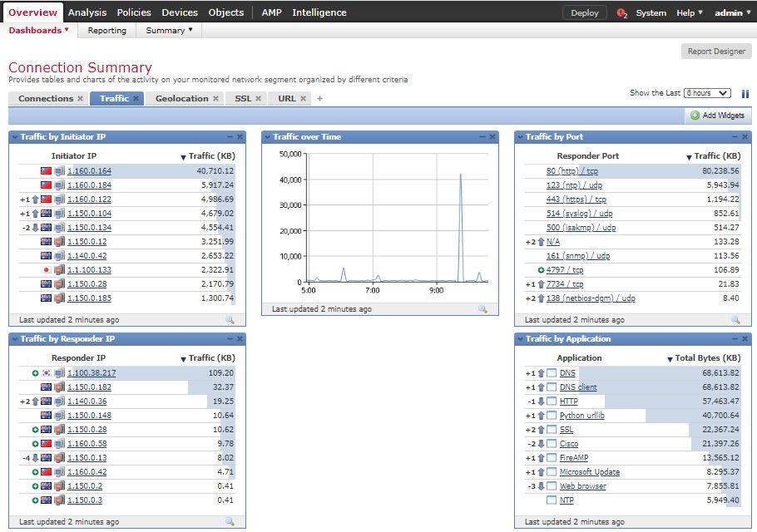Click the Connection Summary page title
Image resolution: width=757 pixels, height=532 pixels.
point(80,67)
